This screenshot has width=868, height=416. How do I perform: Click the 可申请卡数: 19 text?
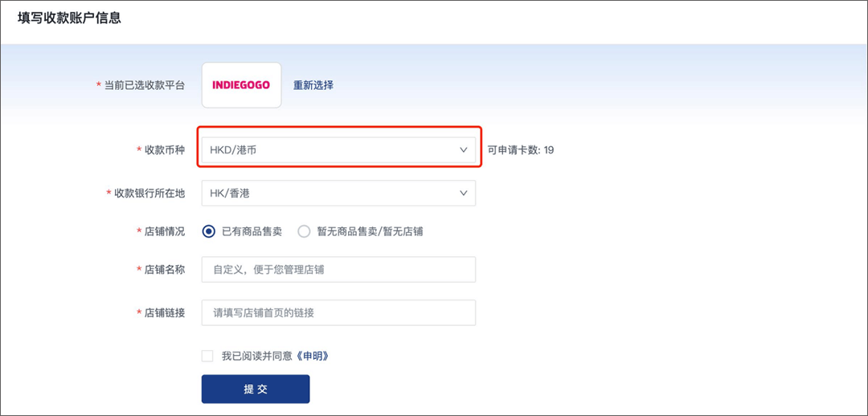520,150
